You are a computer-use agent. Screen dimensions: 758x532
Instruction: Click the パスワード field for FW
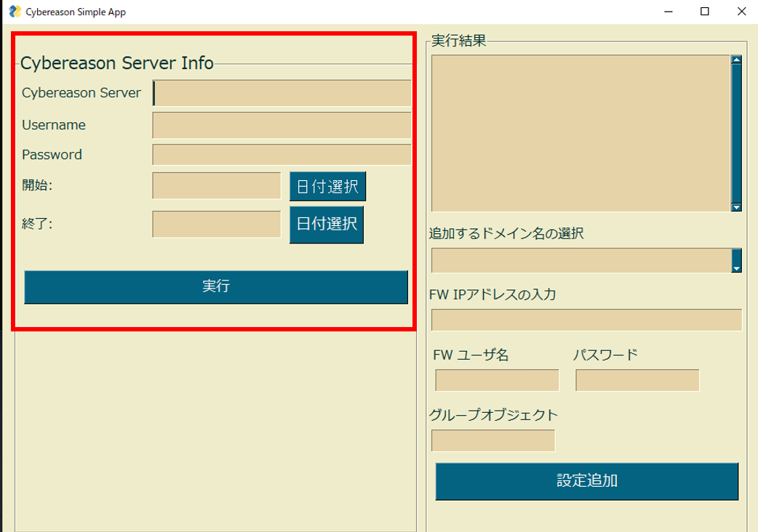(637, 380)
